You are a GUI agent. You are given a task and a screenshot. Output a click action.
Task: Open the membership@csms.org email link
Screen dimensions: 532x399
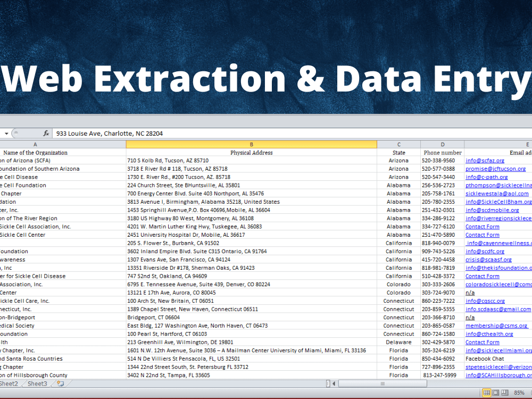496,326
